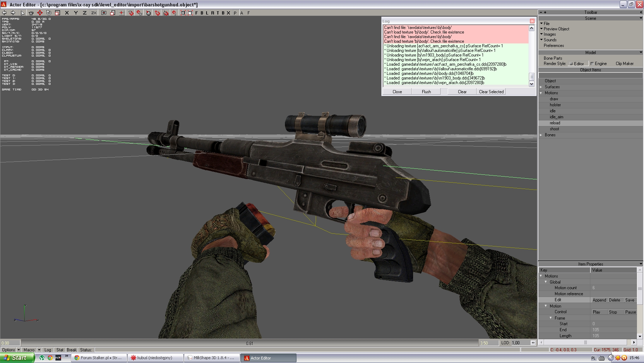644x363 pixels.
Task: Collapse Frame group in Item Properties
Action: pyautogui.click(x=551, y=318)
